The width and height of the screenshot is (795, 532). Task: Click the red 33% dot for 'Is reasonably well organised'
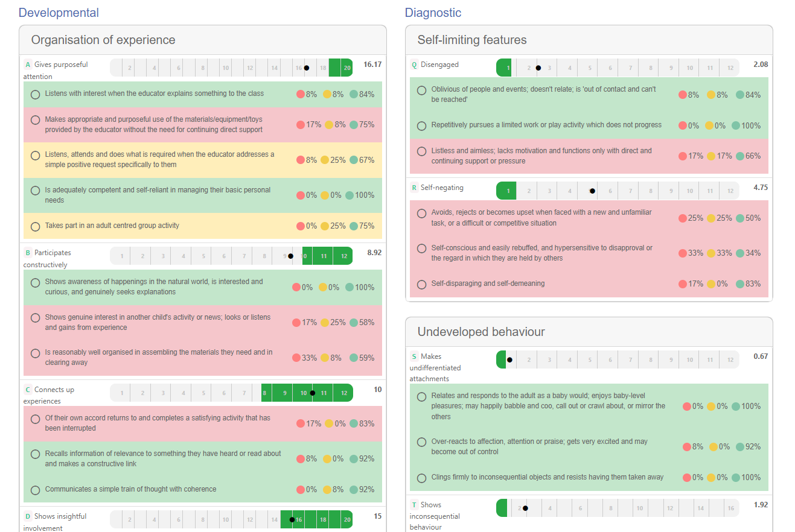click(296, 358)
